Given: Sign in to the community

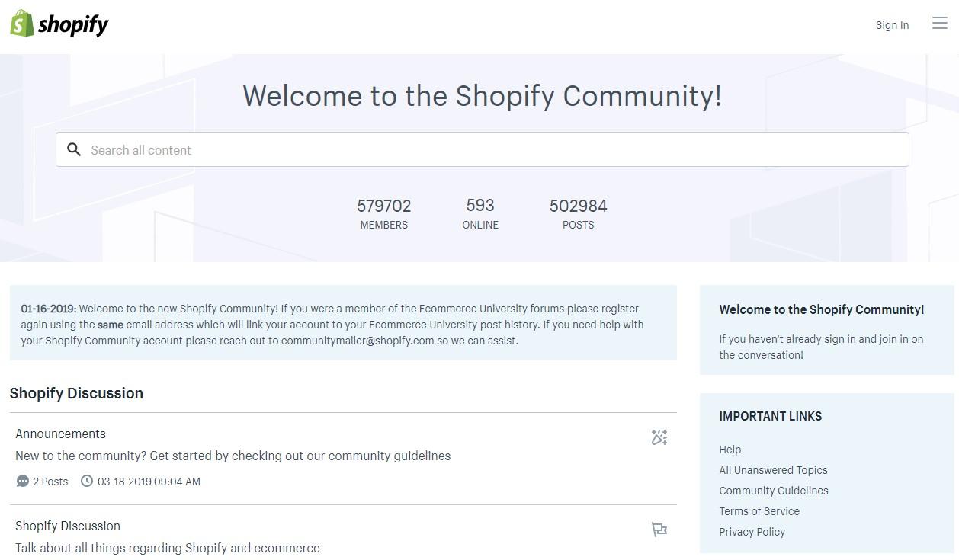Looking at the screenshot, I should [x=892, y=25].
